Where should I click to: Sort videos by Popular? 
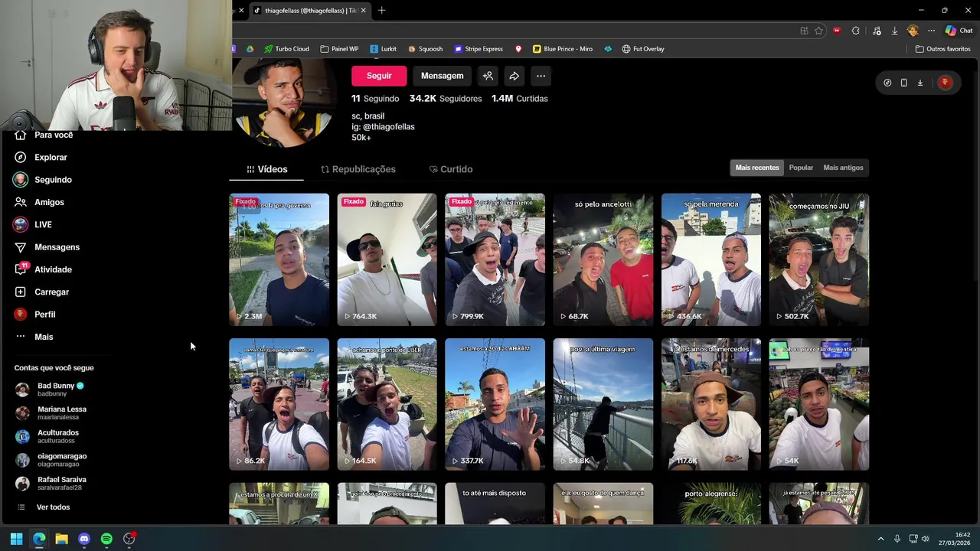tap(801, 168)
